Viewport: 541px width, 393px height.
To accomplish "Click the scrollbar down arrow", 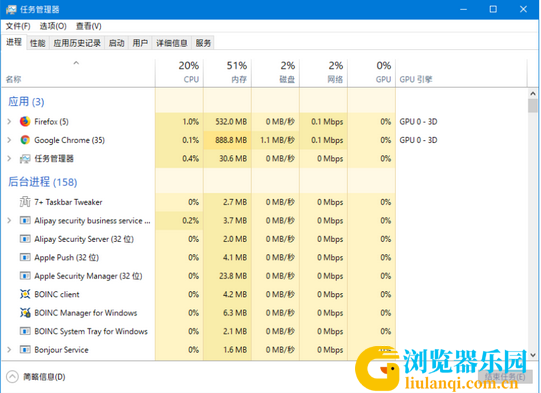I will click(533, 355).
